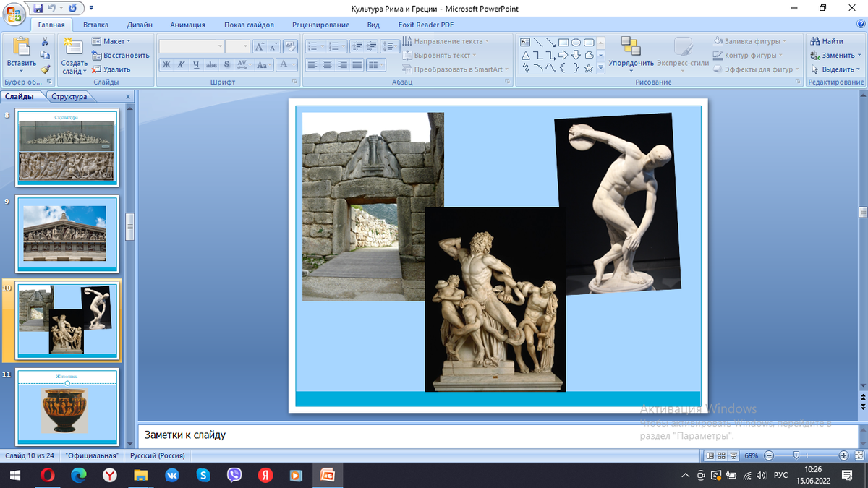The height and width of the screenshot is (488, 868).
Task: Align text right
Action: click(341, 64)
